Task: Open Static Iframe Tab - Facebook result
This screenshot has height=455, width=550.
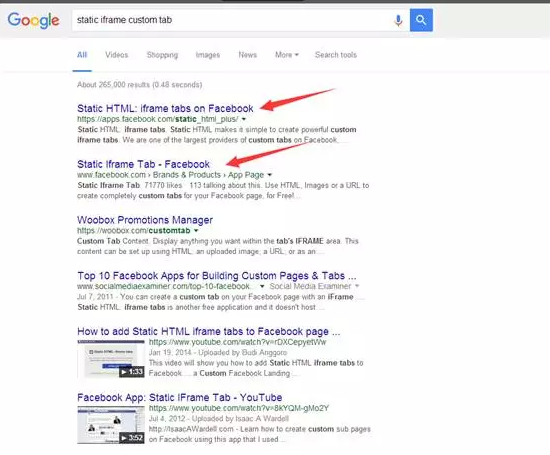Action: tap(143, 164)
